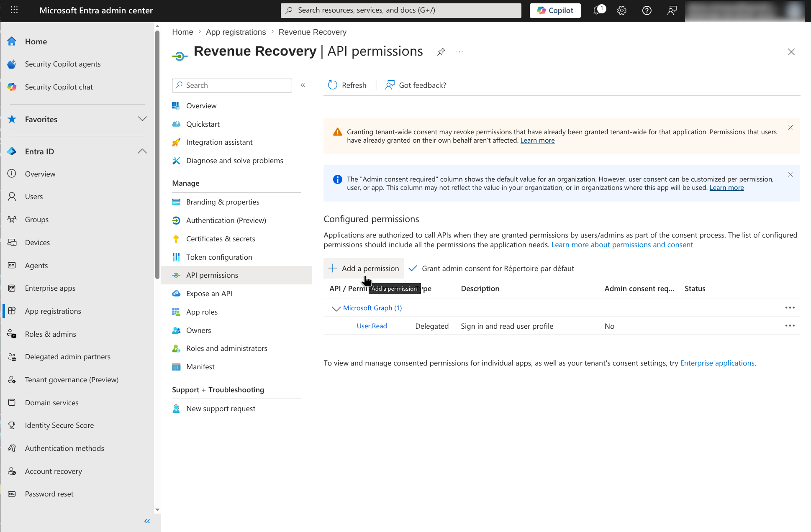The width and height of the screenshot is (811, 532).
Task: Dismiss the tenant-wide consent warning banner
Action: (790, 128)
